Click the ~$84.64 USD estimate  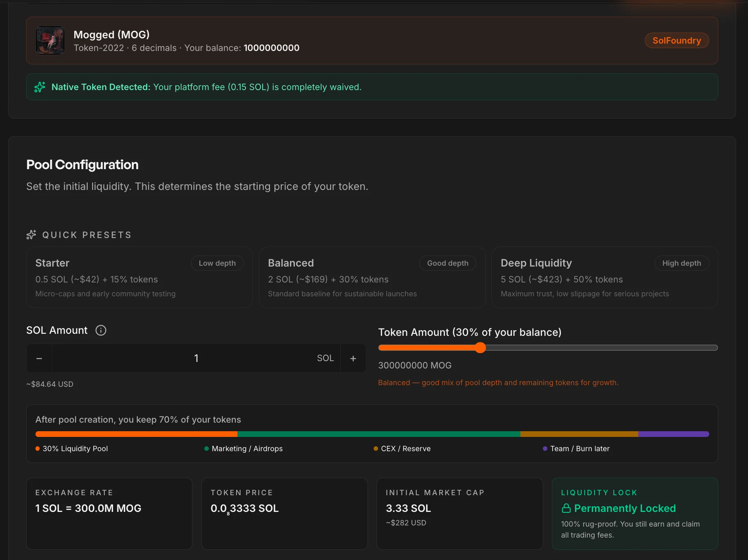click(50, 384)
